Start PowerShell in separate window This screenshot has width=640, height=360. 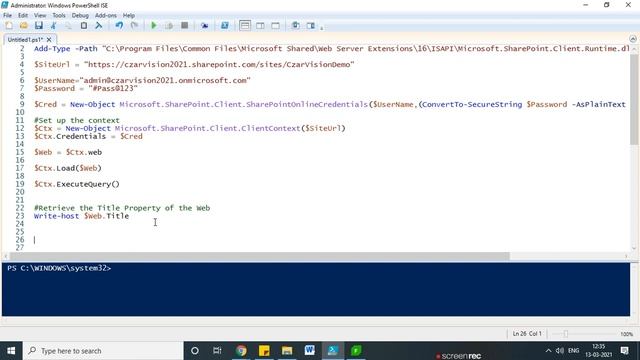click(x=224, y=26)
